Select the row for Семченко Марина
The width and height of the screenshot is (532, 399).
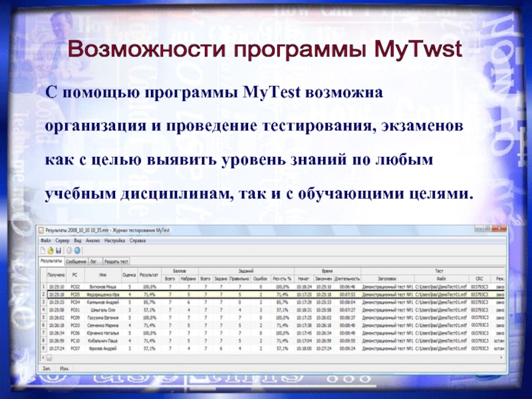(273, 325)
